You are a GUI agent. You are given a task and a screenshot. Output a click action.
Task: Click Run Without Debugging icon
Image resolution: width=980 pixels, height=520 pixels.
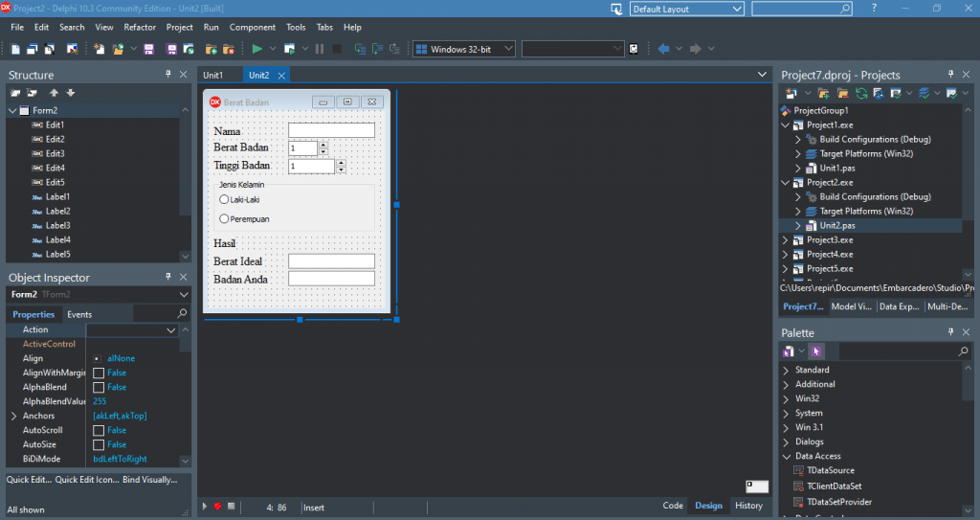coord(289,49)
